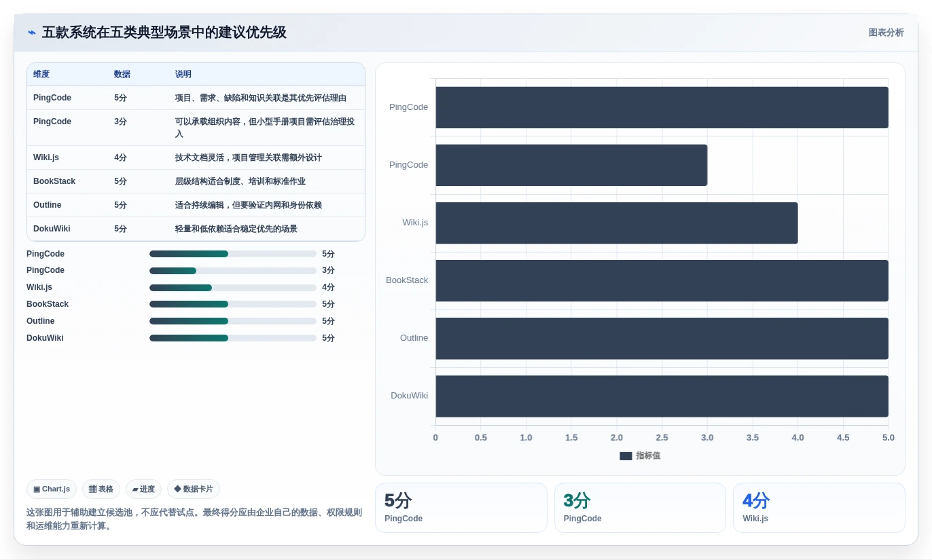Click BookStack label in the progress list
The image size is (932, 560).
48,304
